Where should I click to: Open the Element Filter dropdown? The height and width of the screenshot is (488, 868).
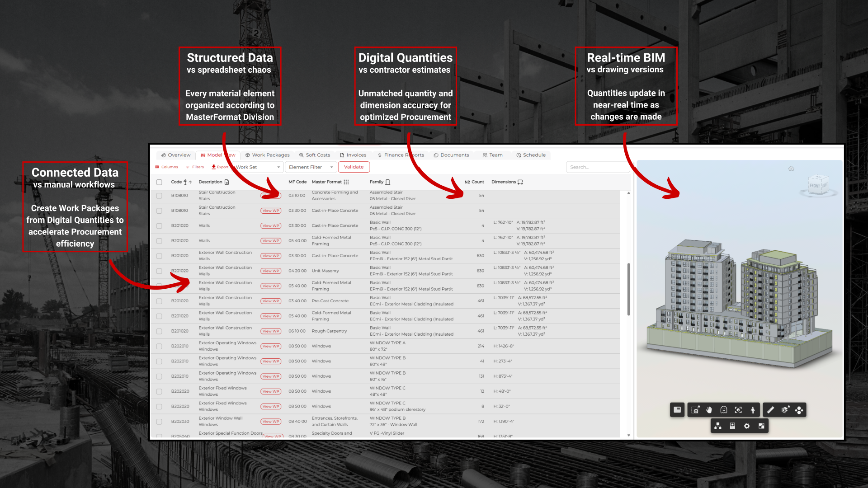[x=311, y=167]
